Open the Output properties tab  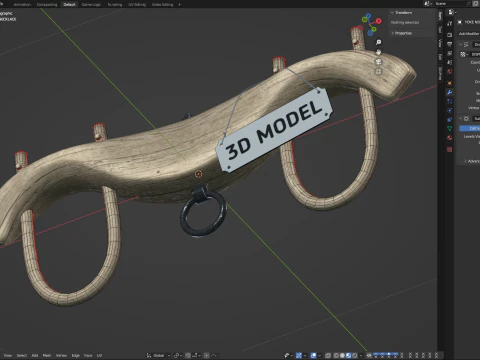(x=450, y=44)
